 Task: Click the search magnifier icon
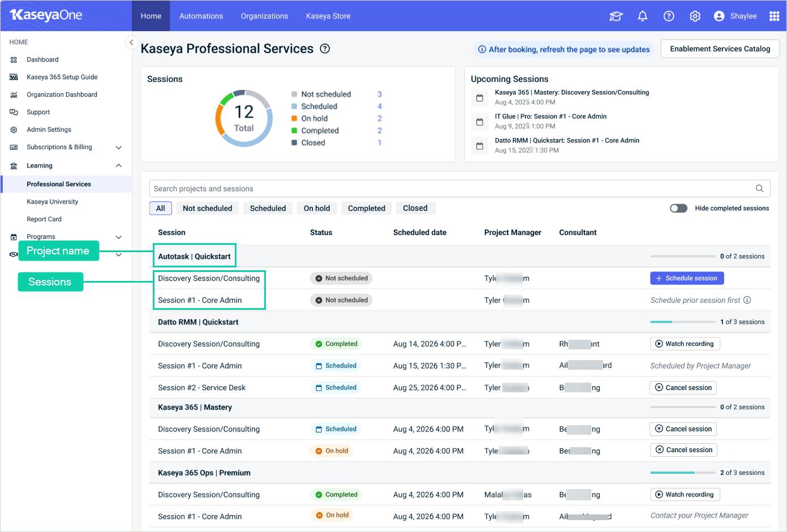pos(760,189)
